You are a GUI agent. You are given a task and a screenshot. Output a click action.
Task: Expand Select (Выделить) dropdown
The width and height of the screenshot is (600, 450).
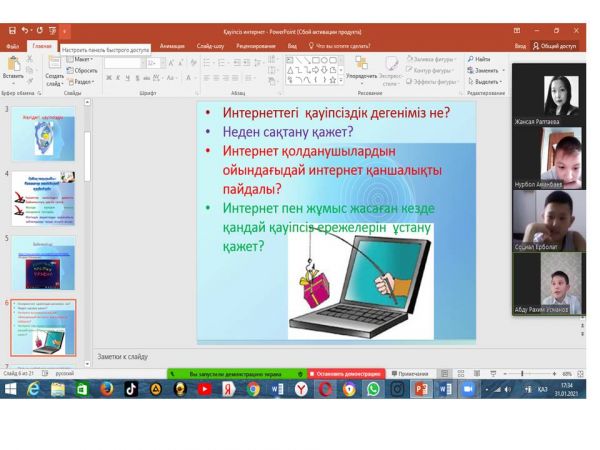click(x=487, y=82)
